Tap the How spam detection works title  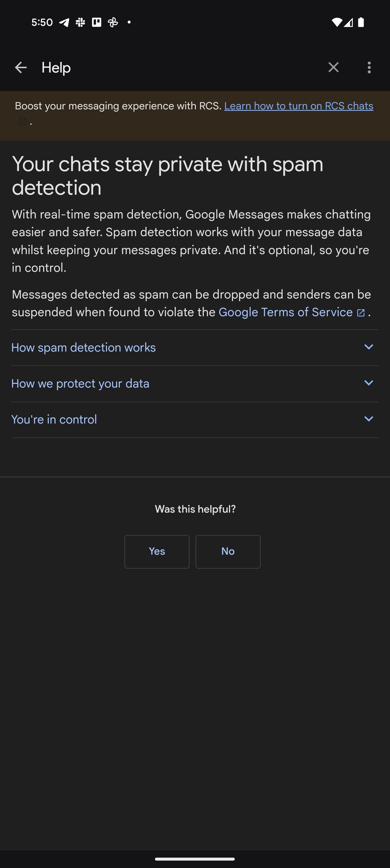point(84,347)
